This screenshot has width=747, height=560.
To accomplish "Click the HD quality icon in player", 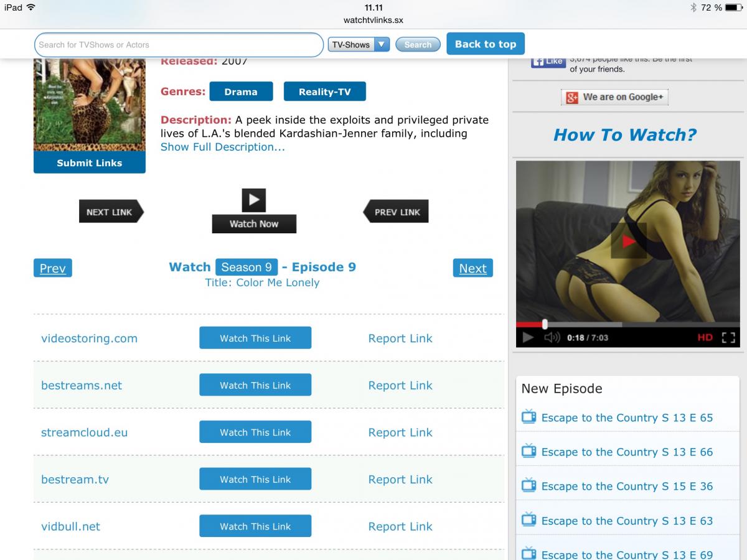I will [x=705, y=338].
